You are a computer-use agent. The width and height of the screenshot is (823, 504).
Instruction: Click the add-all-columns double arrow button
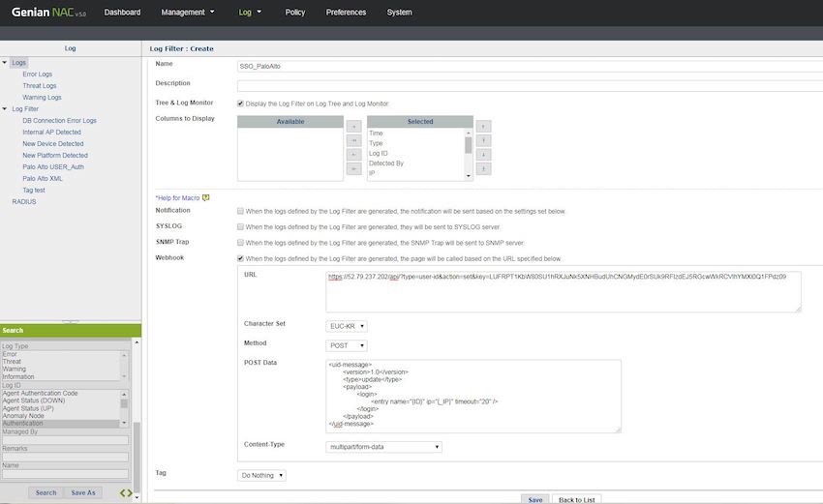(x=353, y=141)
